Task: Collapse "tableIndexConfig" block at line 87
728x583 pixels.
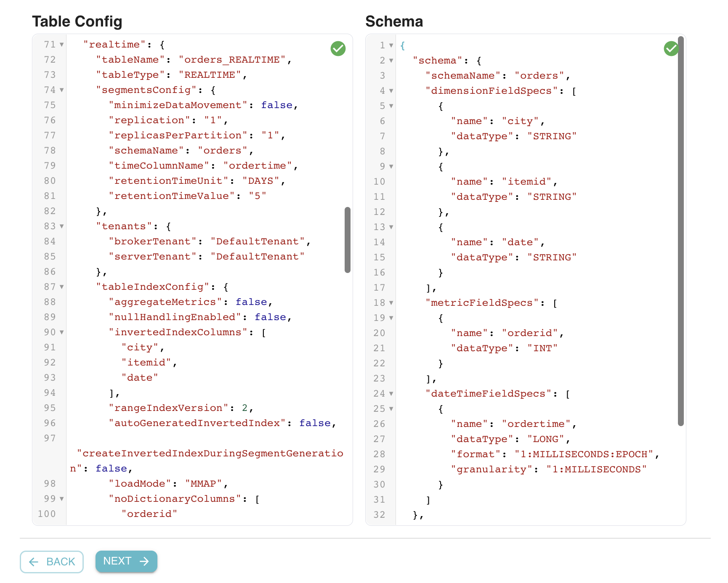Action: [62, 287]
